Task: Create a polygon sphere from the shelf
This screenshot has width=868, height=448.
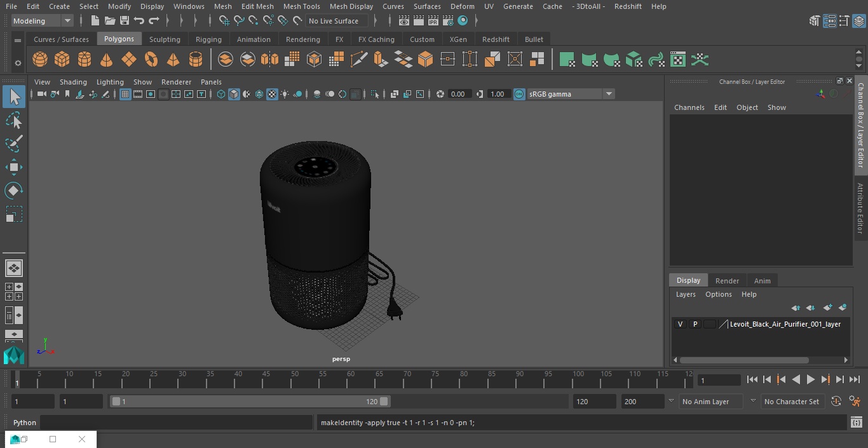Action: point(40,60)
